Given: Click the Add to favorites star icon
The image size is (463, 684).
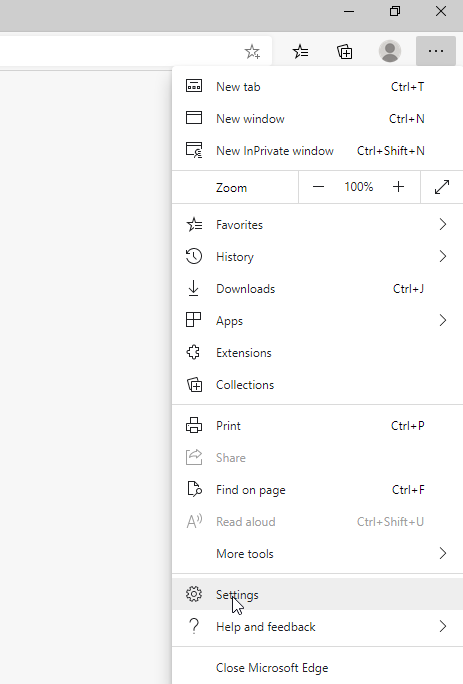Looking at the screenshot, I should (x=252, y=52).
